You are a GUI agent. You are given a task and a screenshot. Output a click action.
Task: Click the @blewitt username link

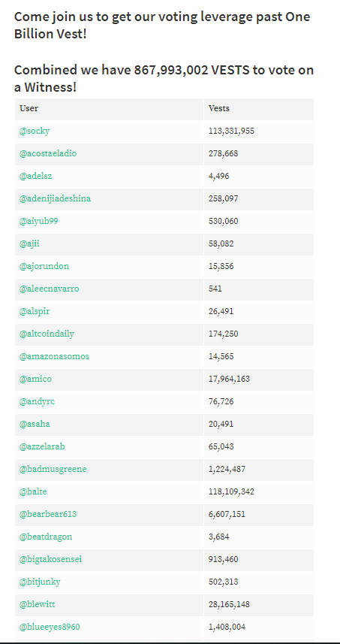(x=38, y=605)
